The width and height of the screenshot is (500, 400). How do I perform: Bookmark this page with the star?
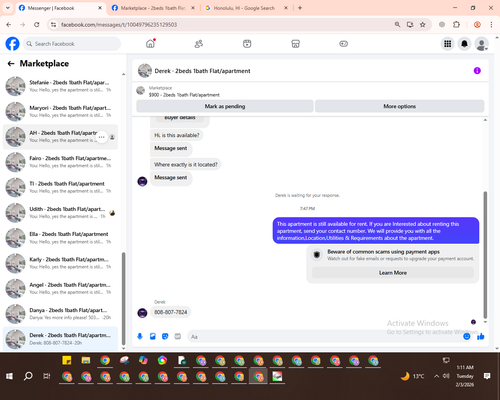[x=423, y=24]
